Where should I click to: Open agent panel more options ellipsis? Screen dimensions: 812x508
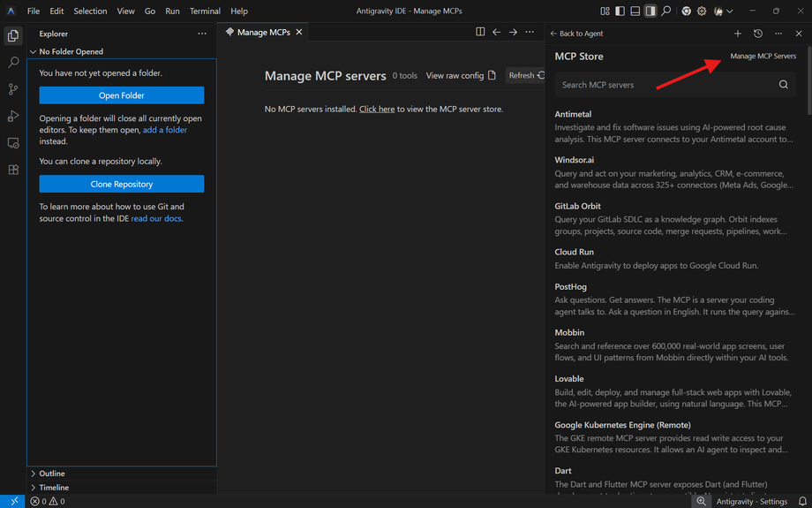[778, 34]
